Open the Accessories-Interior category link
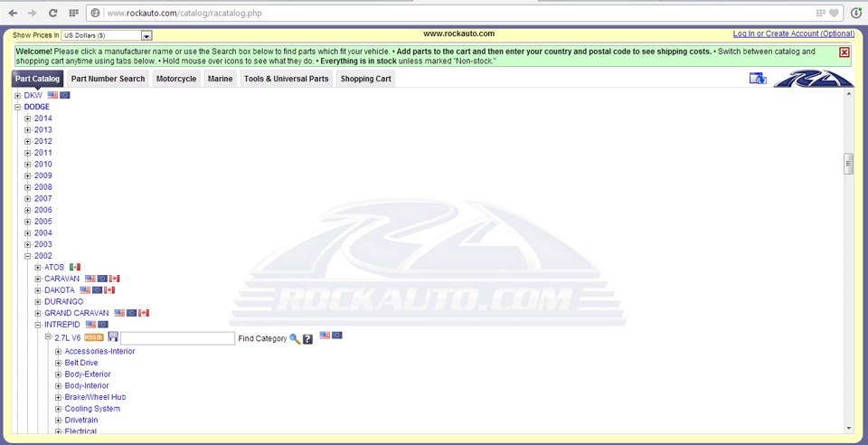This screenshot has width=868, height=445. pos(99,352)
